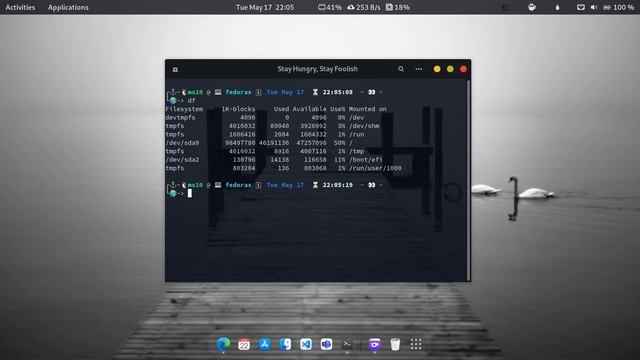
Task: Click the 'Filesystem' column header
Action: [x=184, y=109]
